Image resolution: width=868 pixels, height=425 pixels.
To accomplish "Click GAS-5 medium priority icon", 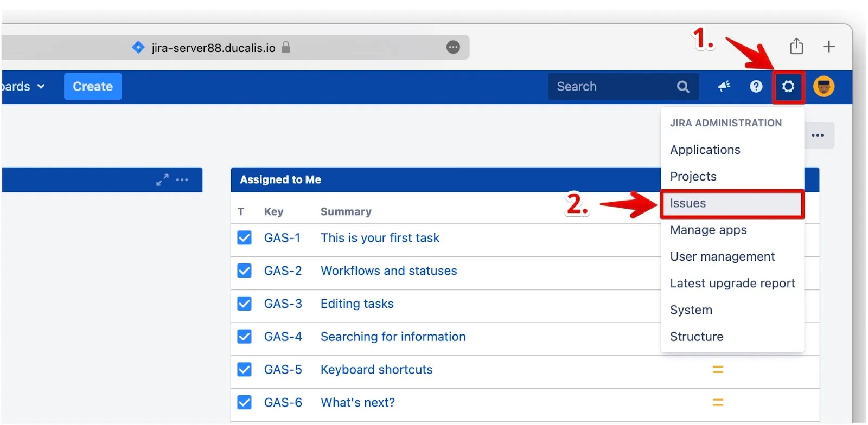I will click(718, 369).
